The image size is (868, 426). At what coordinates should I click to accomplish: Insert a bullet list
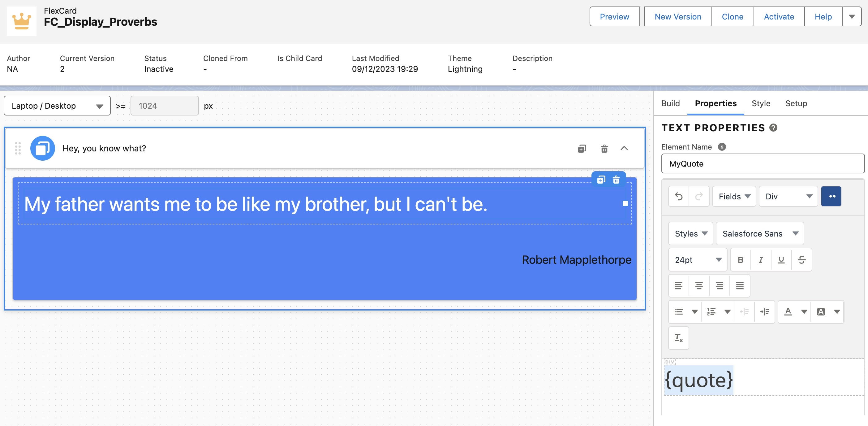point(679,312)
